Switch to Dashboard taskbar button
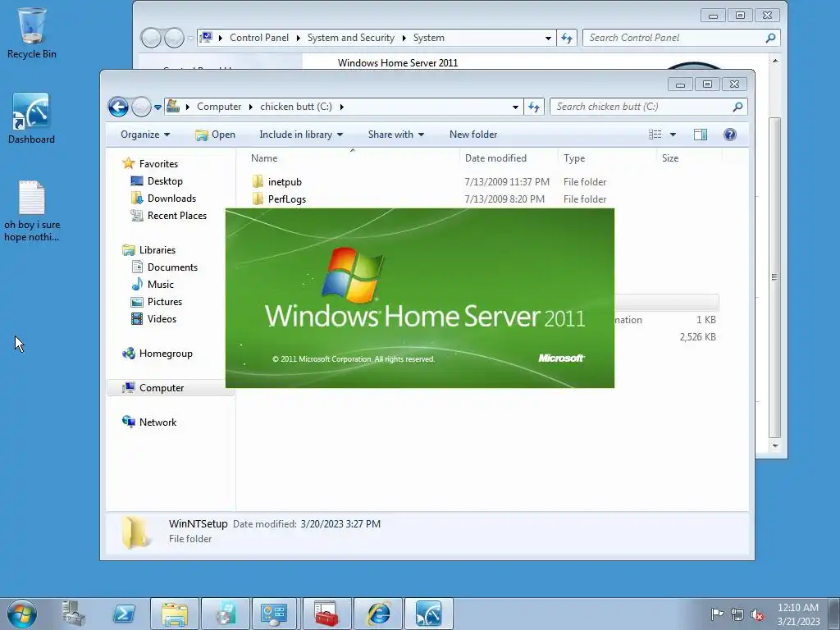 (x=428, y=614)
